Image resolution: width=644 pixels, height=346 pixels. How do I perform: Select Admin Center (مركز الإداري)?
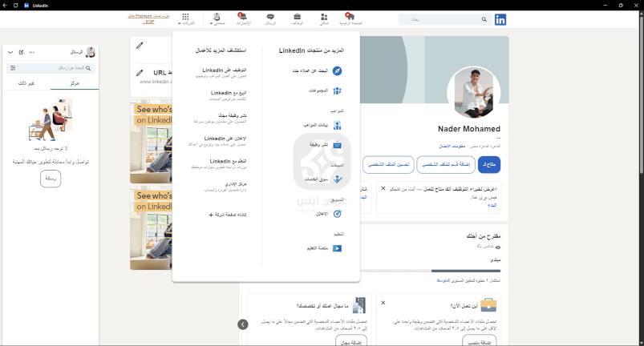tap(225, 187)
